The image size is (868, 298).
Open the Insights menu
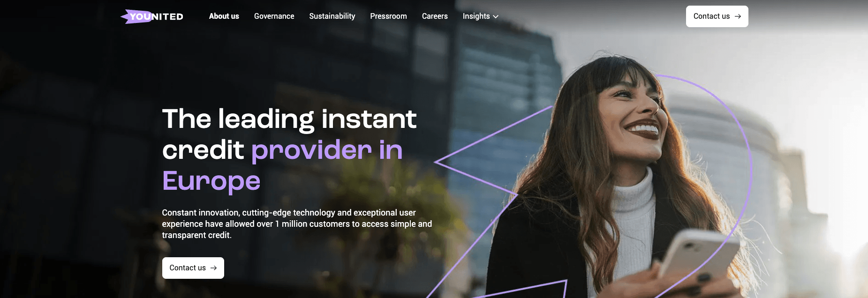pos(480,16)
